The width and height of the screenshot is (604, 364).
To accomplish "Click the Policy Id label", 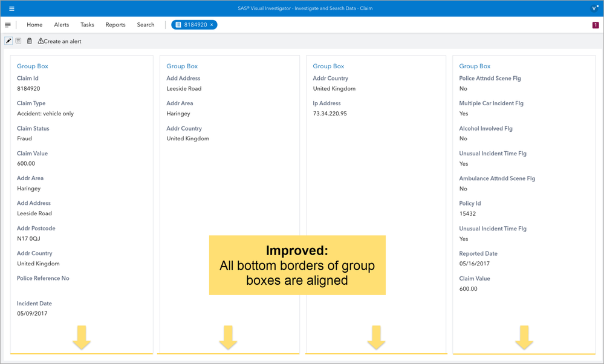I will [470, 203].
